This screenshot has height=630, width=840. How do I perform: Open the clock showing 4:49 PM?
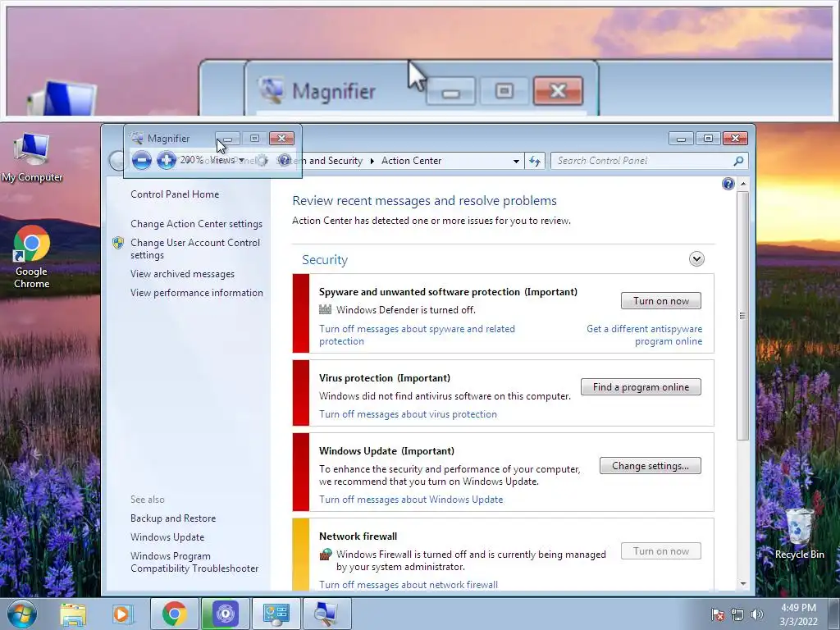coord(798,614)
